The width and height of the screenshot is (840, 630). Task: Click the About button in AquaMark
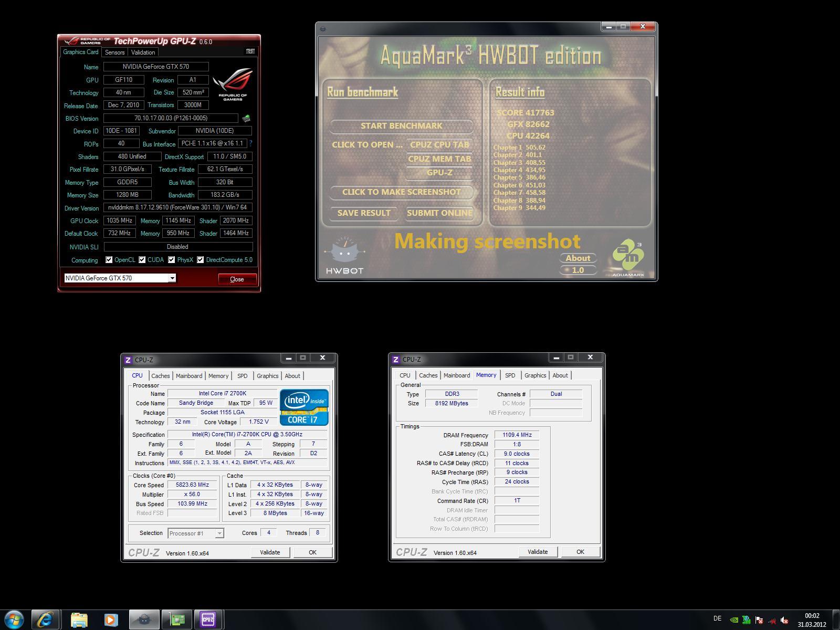[578, 258]
